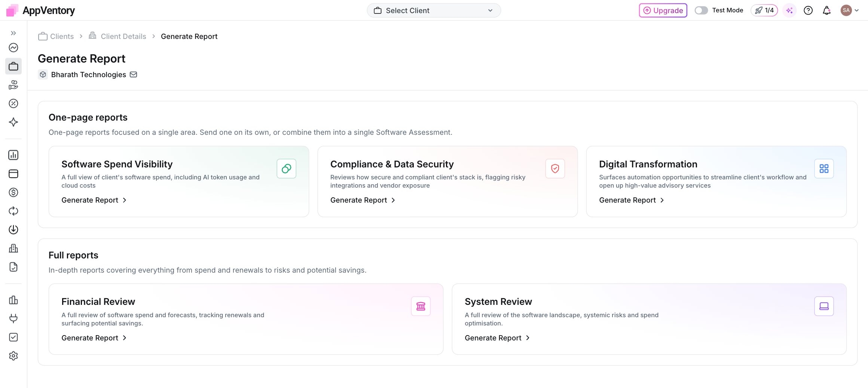Generate the Digital Transformation report
The image size is (868, 388).
(x=632, y=200)
